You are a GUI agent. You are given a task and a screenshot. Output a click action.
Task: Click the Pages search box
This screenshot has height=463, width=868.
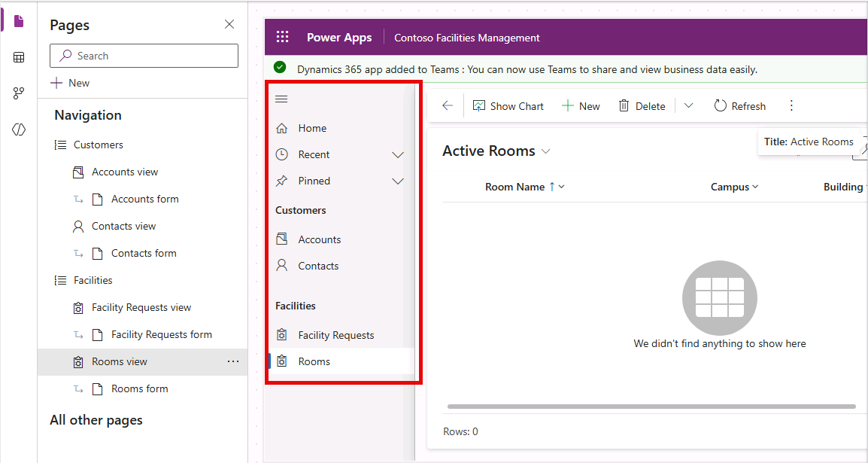click(144, 56)
